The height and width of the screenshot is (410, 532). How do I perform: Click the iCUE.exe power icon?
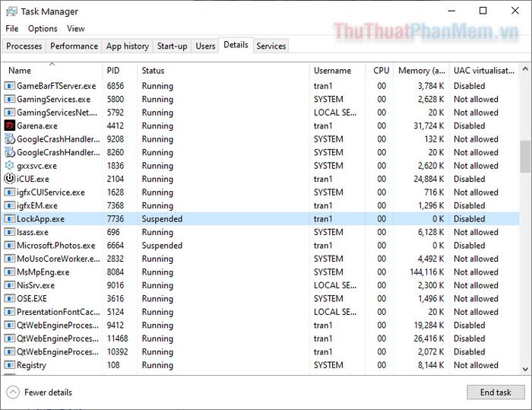pos(9,179)
